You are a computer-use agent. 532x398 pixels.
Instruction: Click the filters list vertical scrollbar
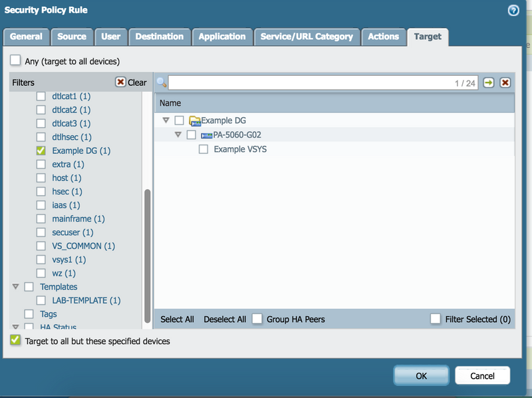147,253
